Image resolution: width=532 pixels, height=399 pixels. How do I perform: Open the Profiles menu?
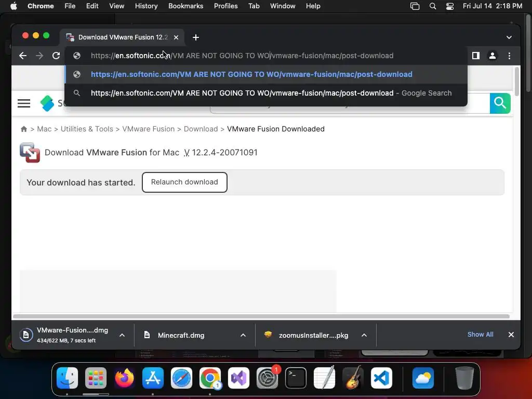coord(225,6)
